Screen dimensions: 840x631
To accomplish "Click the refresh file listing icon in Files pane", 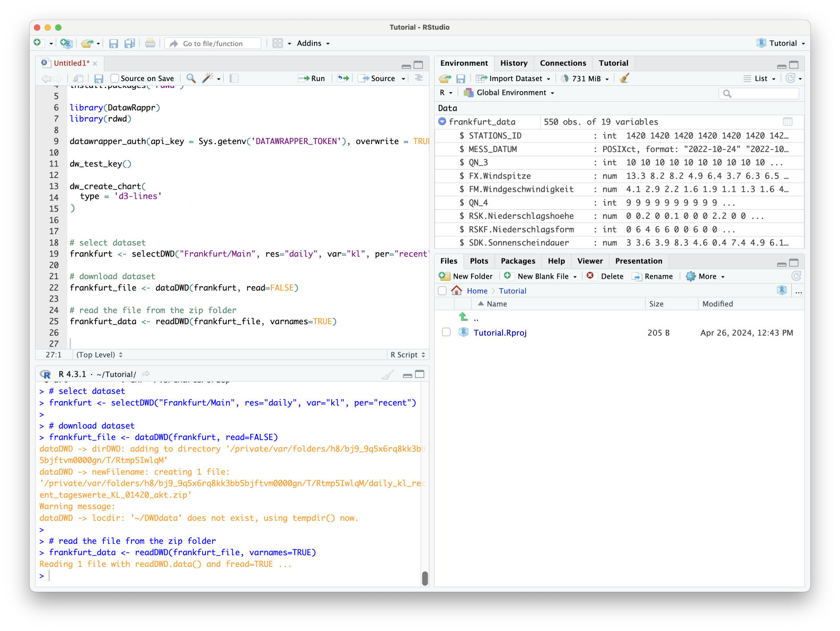I will [796, 276].
